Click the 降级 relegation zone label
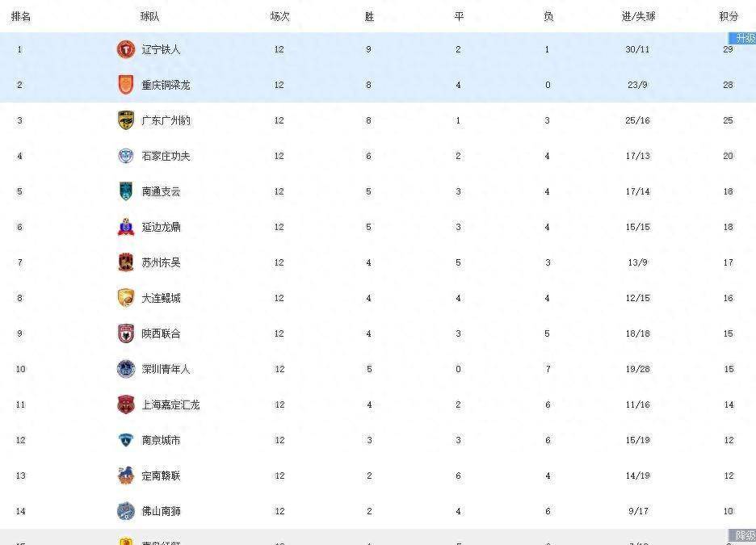756x545 pixels. [x=744, y=535]
